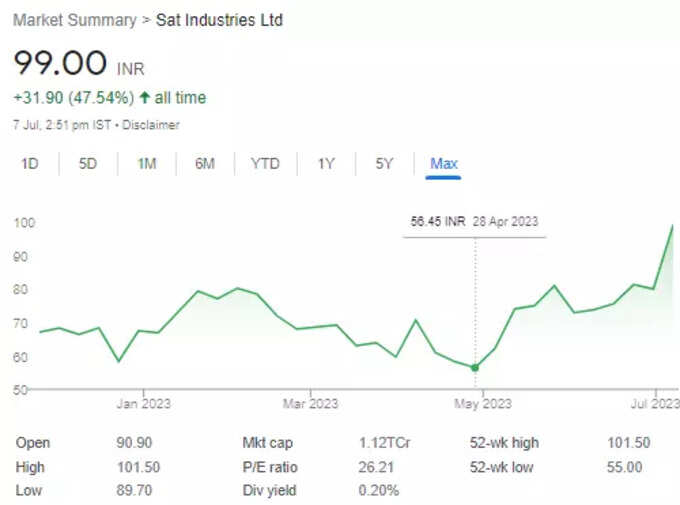Image resolution: width=680 pixels, height=505 pixels.
Task: Click the Mar 2023 axis label
Action: point(310,404)
